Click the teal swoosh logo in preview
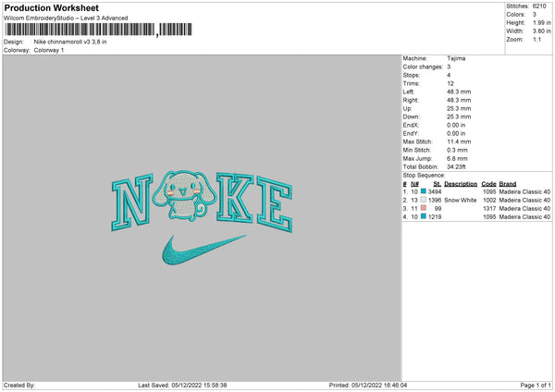The width and height of the screenshot is (555, 392). click(203, 251)
